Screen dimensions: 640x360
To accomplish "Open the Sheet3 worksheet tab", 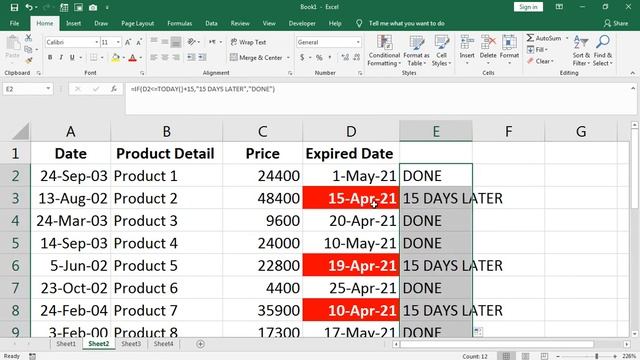I will [x=131, y=344].
